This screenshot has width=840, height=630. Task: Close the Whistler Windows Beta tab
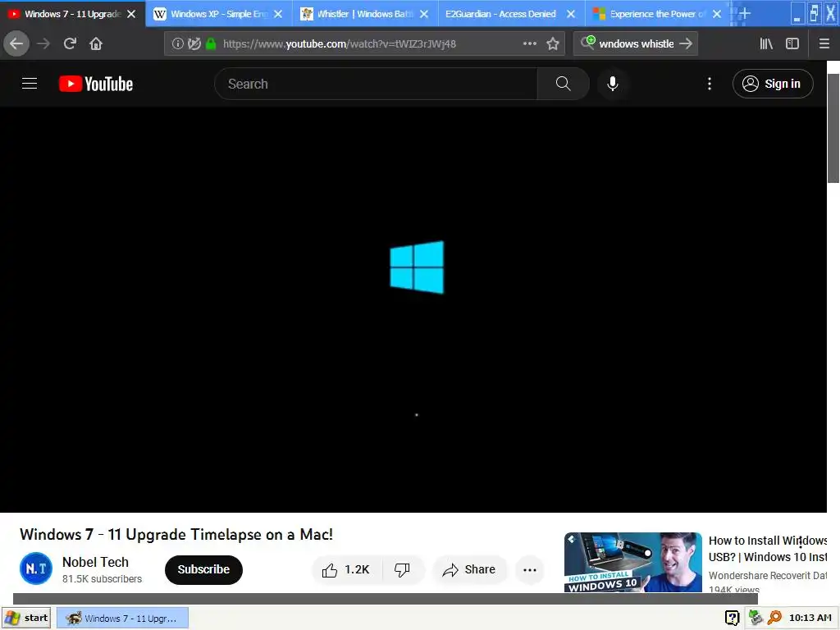(x=424, y=14)
